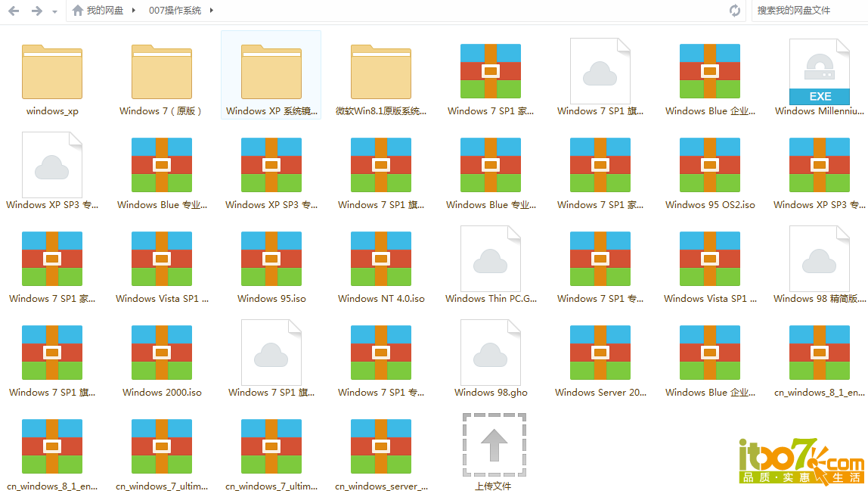Select the Windows NT 4.0.iso archive
The image size is (868, 491).
[x=381, y=259]
